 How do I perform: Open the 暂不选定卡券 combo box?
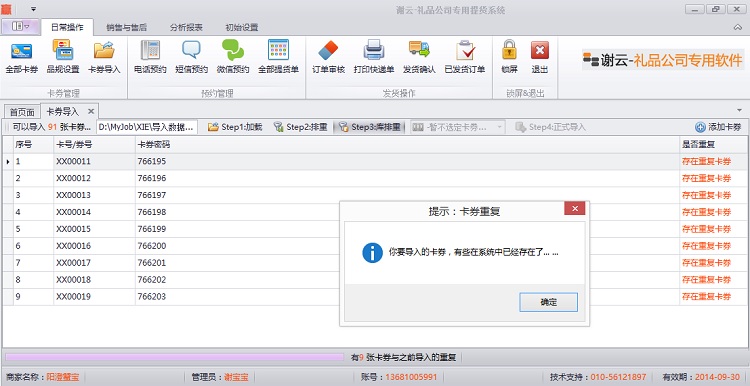tap(458, 127)
